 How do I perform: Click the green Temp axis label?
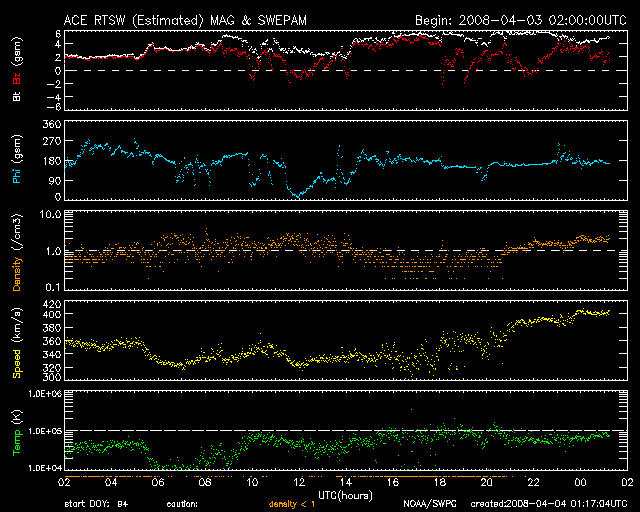pos(17,443)
